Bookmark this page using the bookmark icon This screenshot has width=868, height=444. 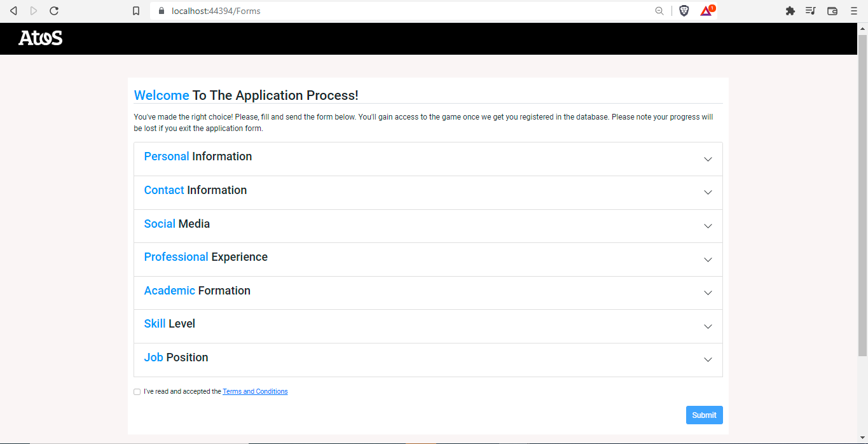coord(136,11)
